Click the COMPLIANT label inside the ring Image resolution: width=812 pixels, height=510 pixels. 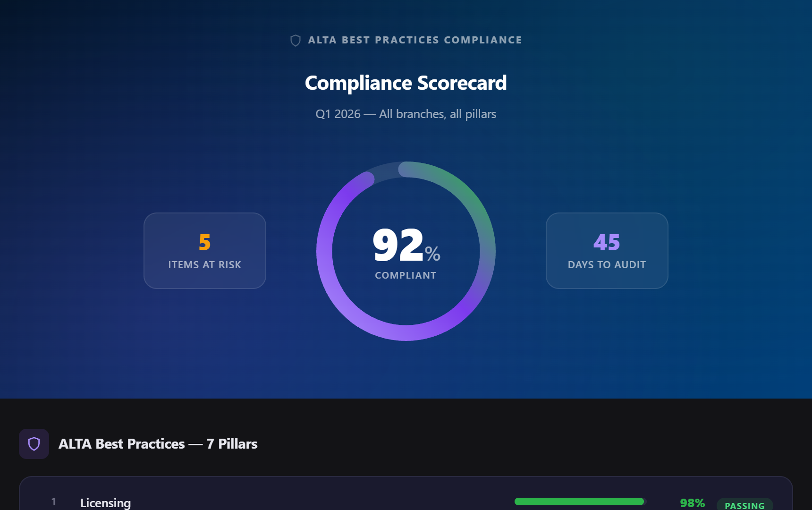coord(406,275)
